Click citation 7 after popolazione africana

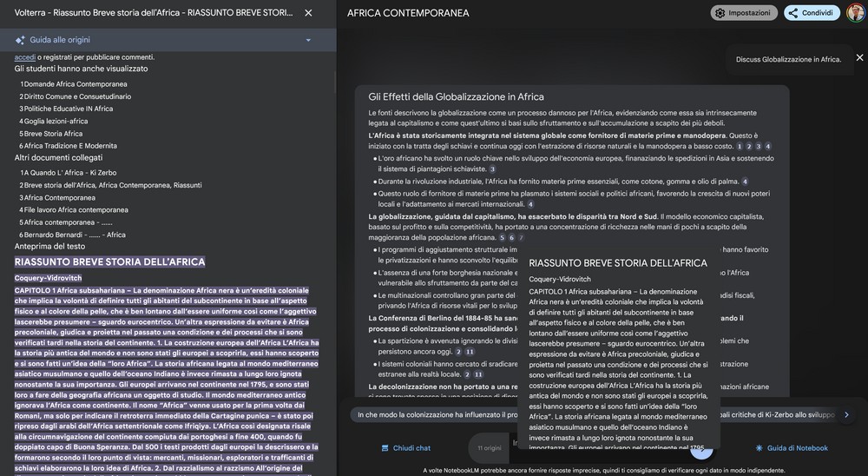(521, 237)
